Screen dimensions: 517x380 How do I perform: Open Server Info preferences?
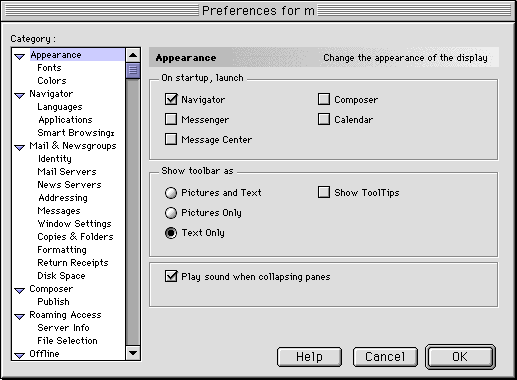(63, 328)
